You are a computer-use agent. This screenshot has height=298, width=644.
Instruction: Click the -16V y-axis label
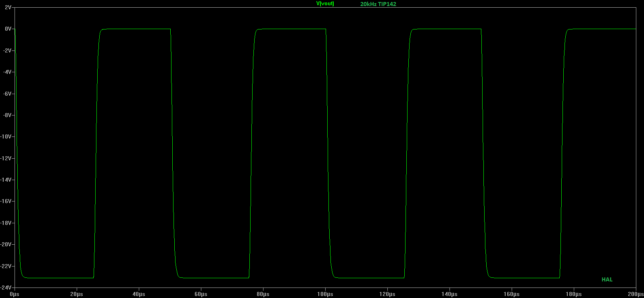pos(6,201)
